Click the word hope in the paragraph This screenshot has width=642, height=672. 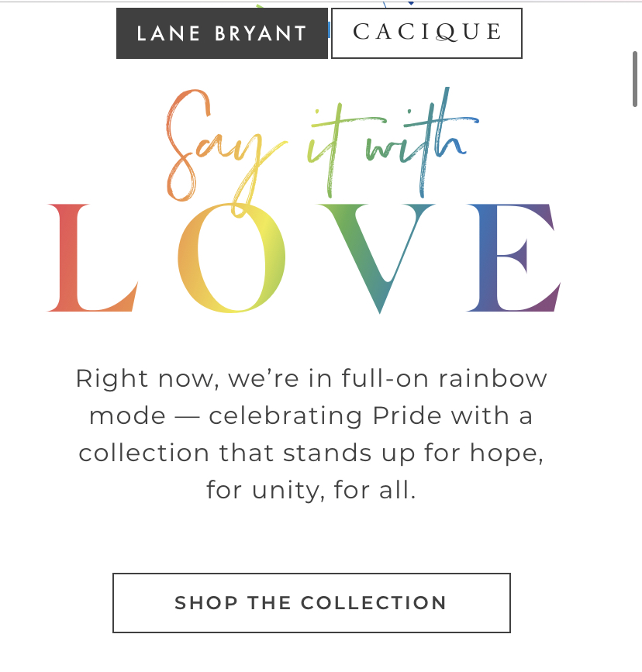[x=506, y=453]
